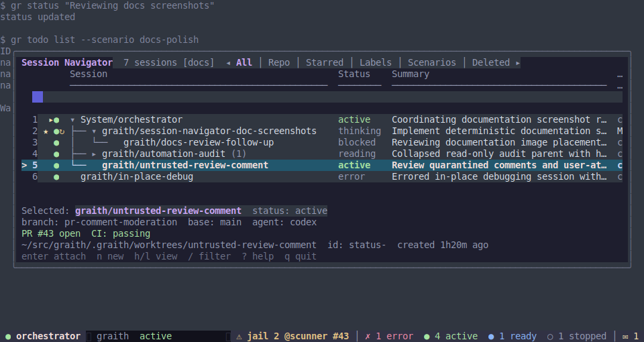This screenshot has height=342, width=644.
Task: Open the Scenarios tab
Action: coord(431,62)
